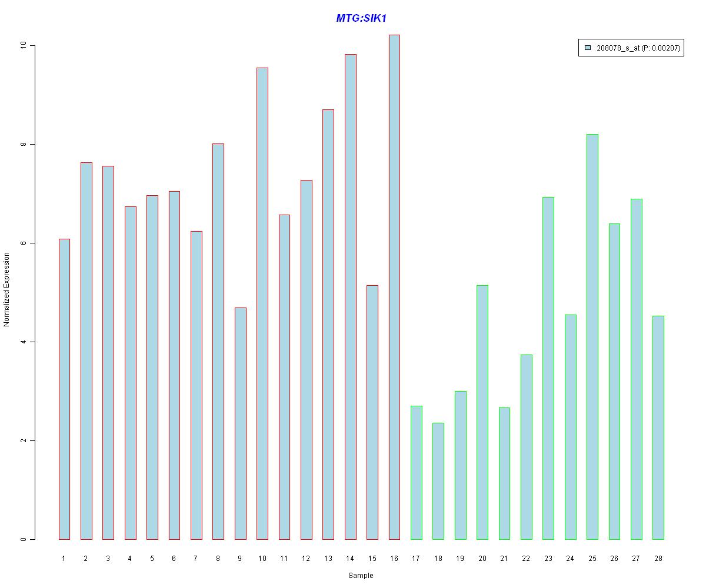Viewport: 706px width, 588px height.
Task: Click x-axis label 10
Action: click(x=262, y=558)
